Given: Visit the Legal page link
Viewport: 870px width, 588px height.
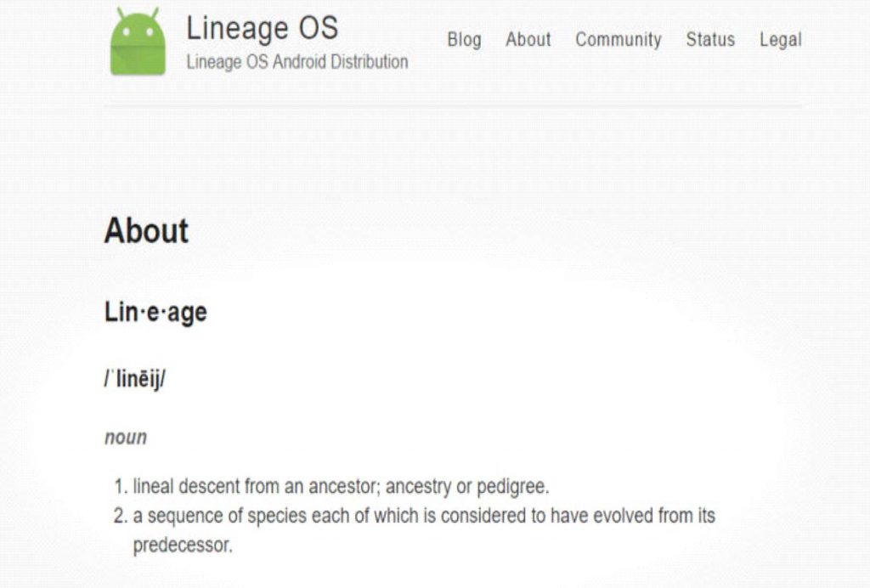Looking at the screenshot, I should pos(780,40).
